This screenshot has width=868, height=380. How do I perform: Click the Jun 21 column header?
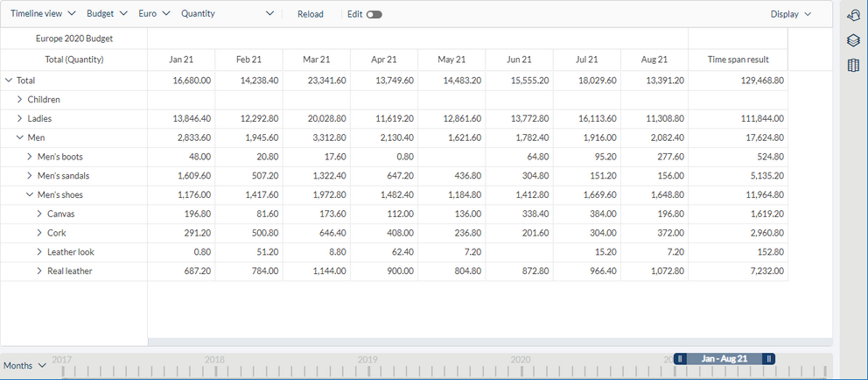pos(519,60)
